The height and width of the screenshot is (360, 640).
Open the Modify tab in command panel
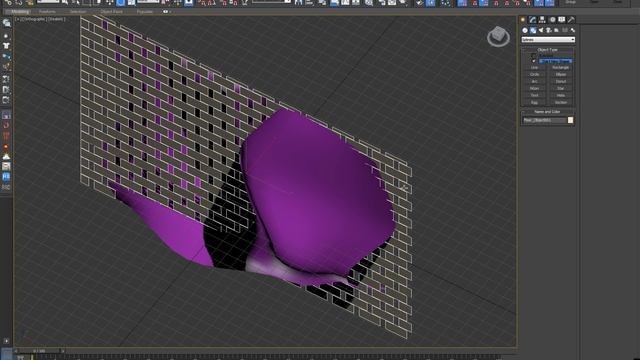point(533,20)
